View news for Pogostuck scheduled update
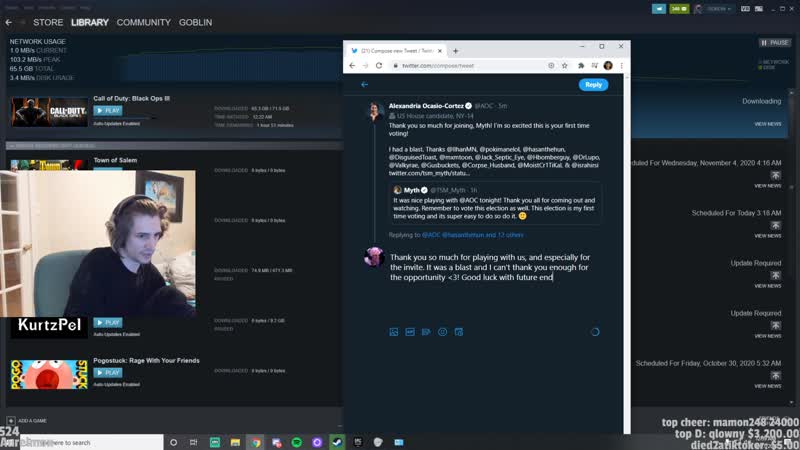The width and height of the screenshot is (800, 450). point(767,386)
